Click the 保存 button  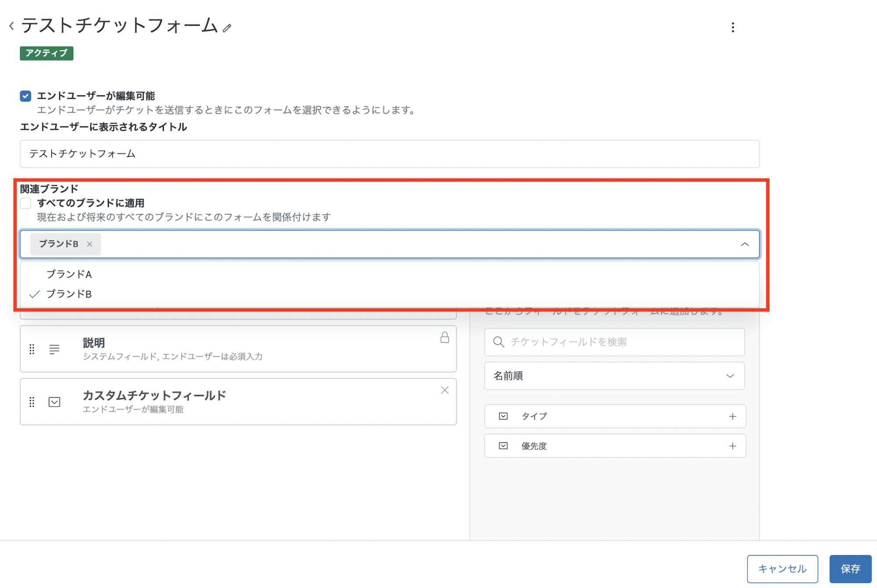coord(850,569)
